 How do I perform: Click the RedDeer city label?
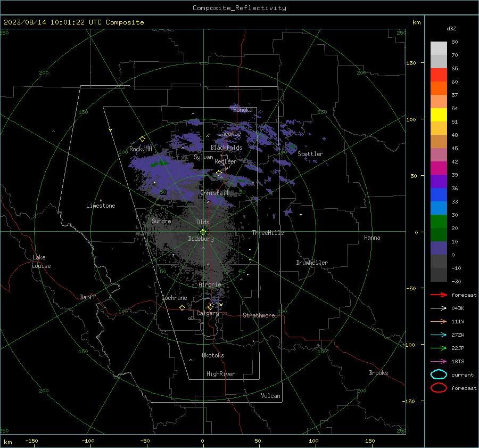pos(226,161)
